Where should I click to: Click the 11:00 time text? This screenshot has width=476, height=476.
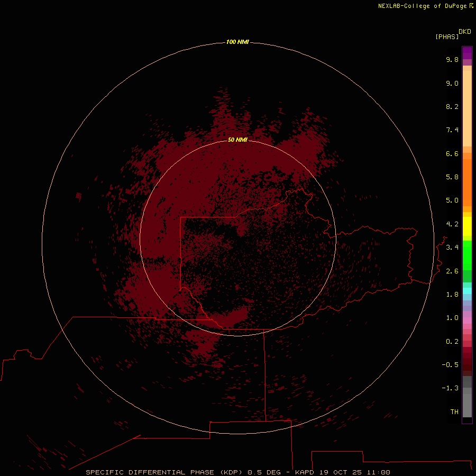coord(379,472)
